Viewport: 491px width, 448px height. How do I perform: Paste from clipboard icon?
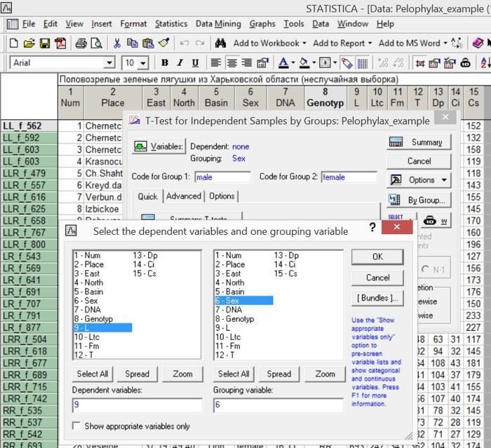click(148, 43)
